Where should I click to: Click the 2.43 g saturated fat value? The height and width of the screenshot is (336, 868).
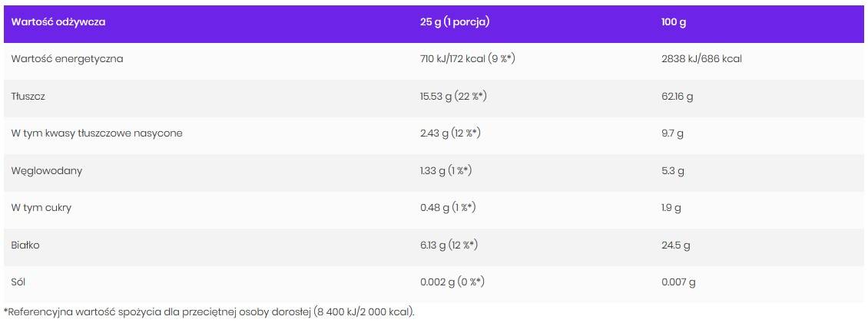coord(450,133)
